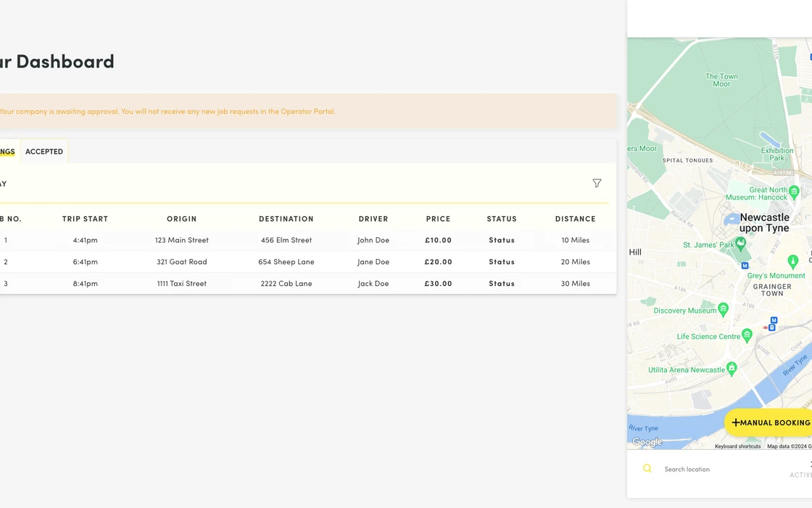Screen dimensions: 812x508
Task: Click Status in Jane Doe's row
Action: [502, 262]
